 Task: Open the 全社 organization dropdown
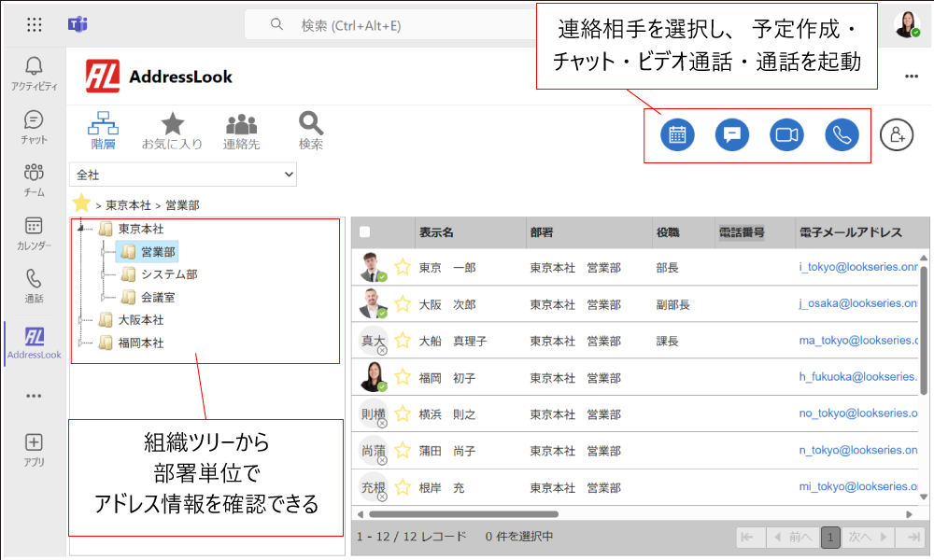(183, 175)
